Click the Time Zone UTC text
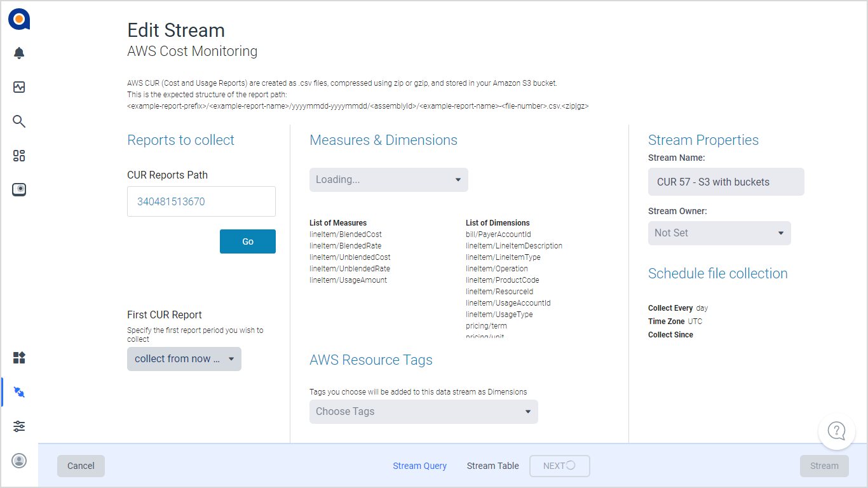 click(675, 322)
